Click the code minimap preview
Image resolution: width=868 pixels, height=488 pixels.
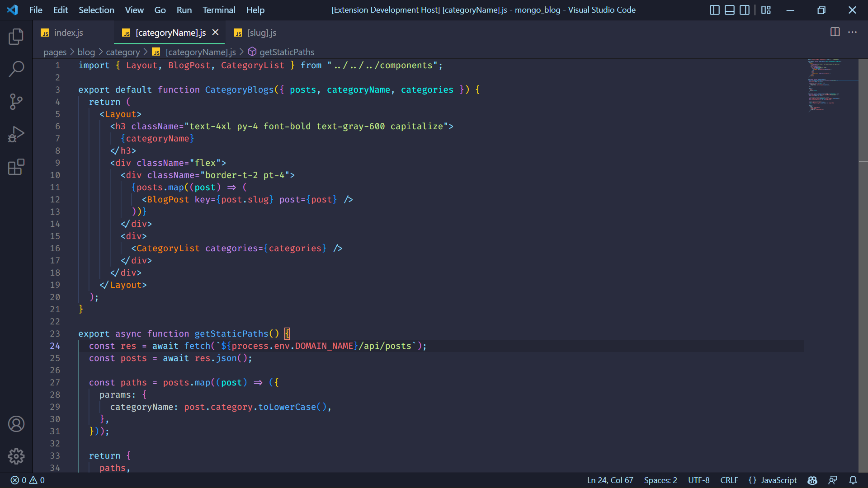[x=831, y=85]
